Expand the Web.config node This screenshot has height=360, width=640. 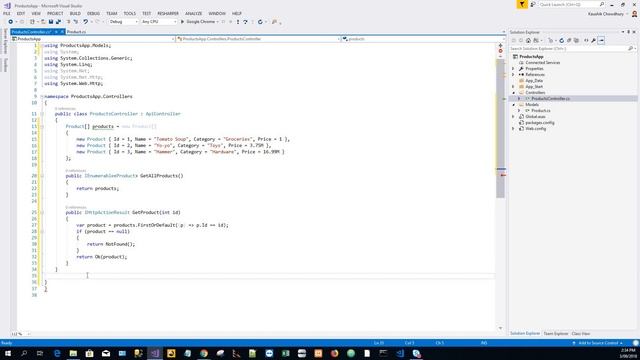[x=513, y=129]
